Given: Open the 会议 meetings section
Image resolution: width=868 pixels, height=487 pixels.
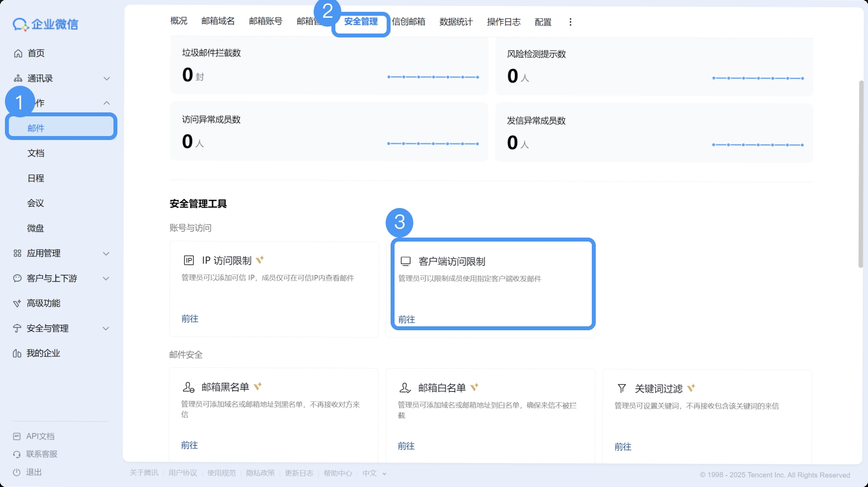Looking at the screenshot, I should pyautogui.click(x=36, y=203).
